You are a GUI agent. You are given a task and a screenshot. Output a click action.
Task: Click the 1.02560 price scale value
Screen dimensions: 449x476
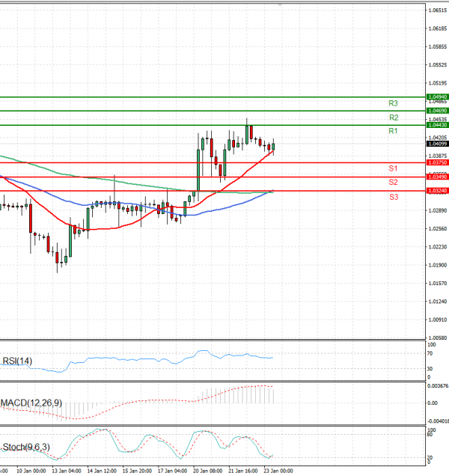pyautogui.click(x=438, y=228)
